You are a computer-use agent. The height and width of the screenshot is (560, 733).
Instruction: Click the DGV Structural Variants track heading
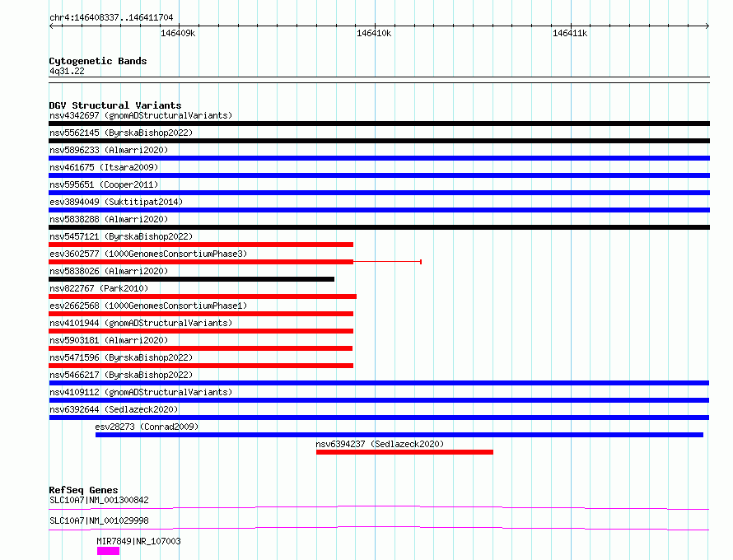(115, 105)
